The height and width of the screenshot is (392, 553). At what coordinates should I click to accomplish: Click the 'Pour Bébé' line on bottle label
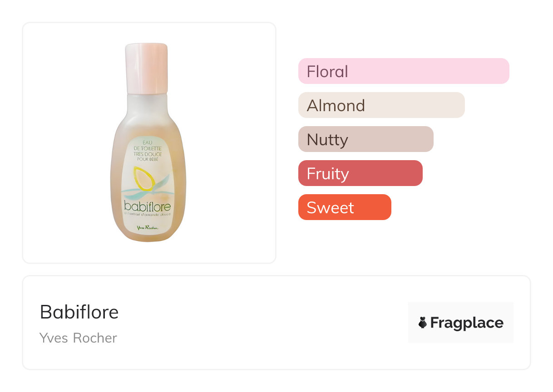tap(146, 159)
